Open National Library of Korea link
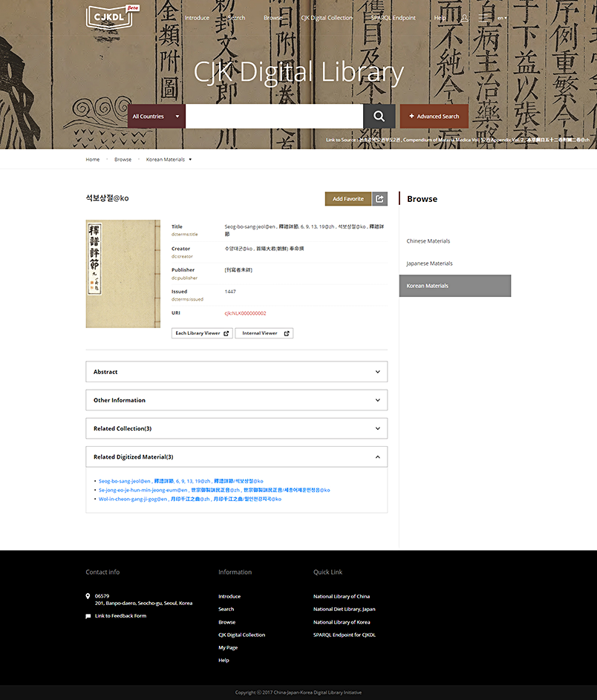The width and height of the screenshot is (597, 700). click(x=342, y=622)
